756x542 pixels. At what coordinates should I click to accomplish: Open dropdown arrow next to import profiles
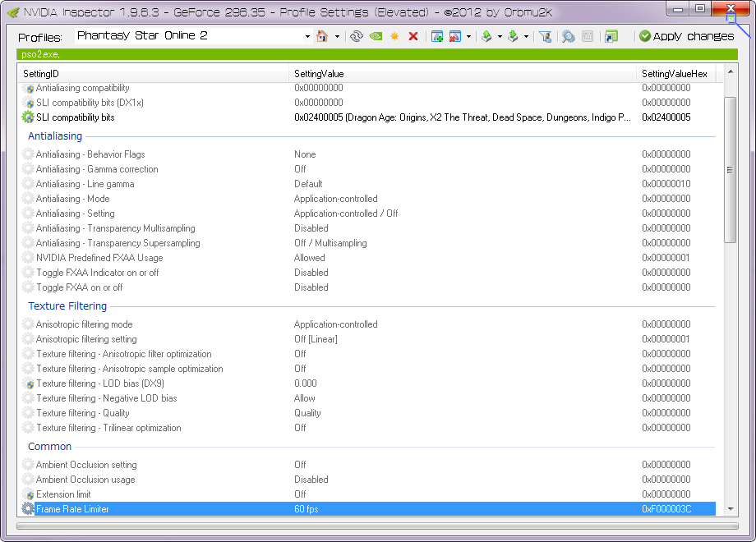pos(526,36)
